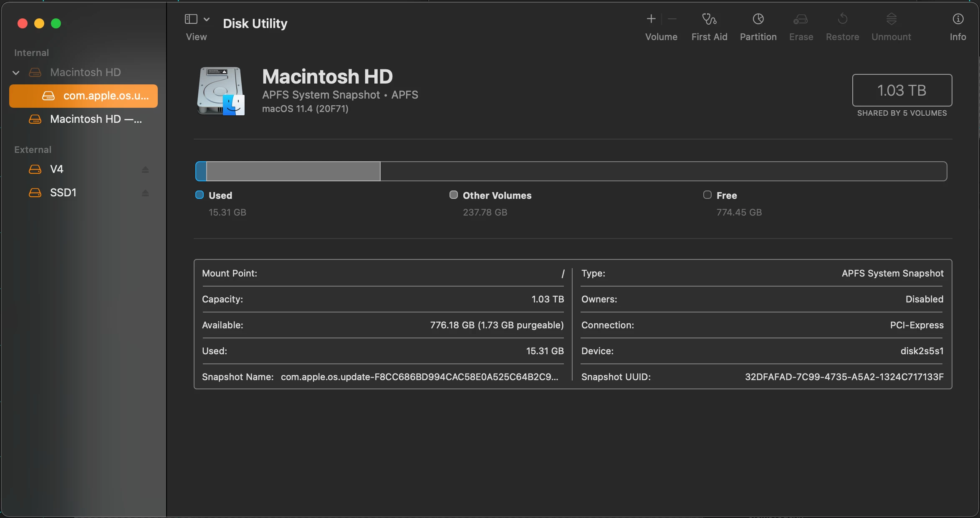Add a volume with plus button
Image resolution: width=980 pixels, height=518 pixels.
[651, 19]
